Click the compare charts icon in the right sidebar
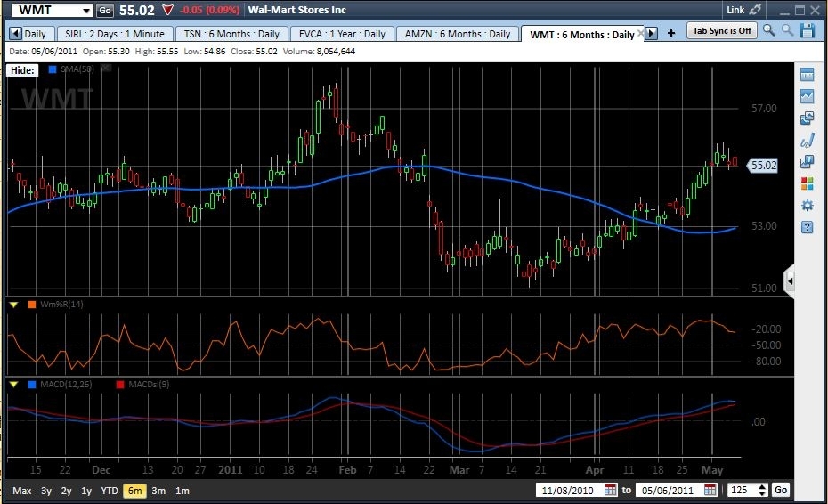The image size is (828, 504). (807, 118)
